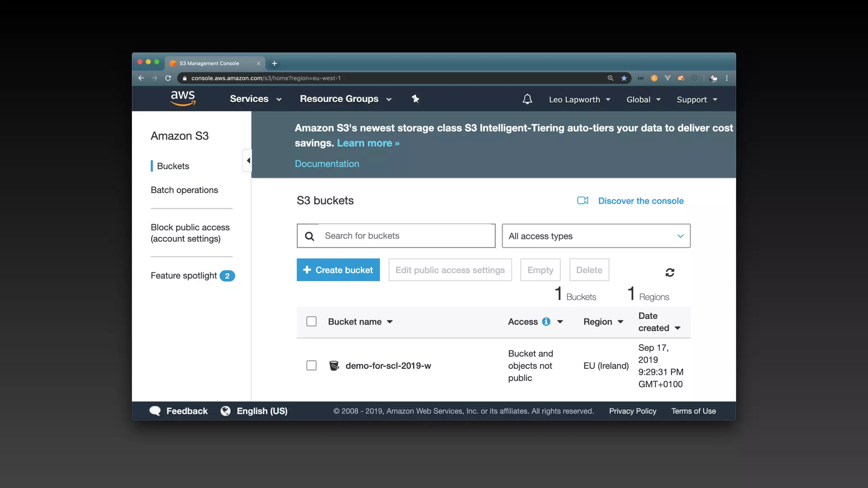
Task: Click the Create bucket button
Action: click(x=338, y=270)
